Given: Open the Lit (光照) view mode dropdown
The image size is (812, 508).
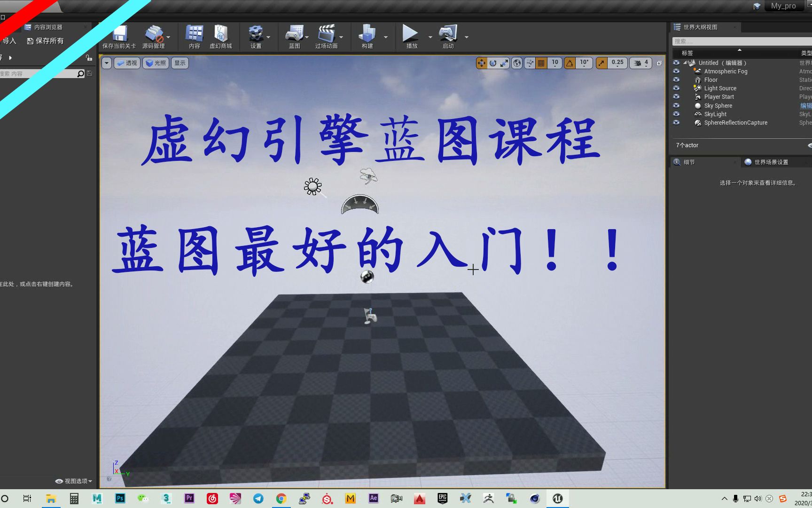Looking at the screenshot, I should 156,63.
